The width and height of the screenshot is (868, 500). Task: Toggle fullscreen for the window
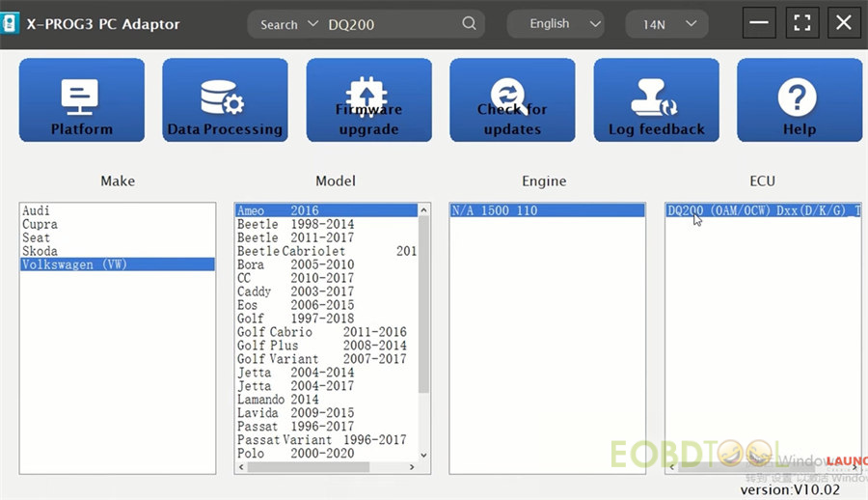[802, 23]
